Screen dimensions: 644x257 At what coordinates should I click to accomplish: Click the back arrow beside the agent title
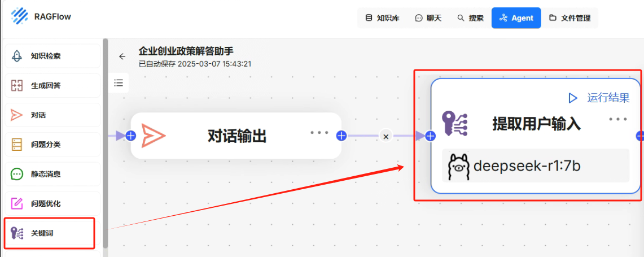122,56
